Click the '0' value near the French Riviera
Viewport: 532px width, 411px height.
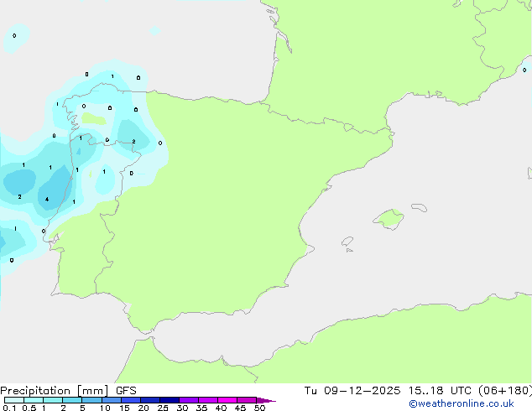click(524, 70)
